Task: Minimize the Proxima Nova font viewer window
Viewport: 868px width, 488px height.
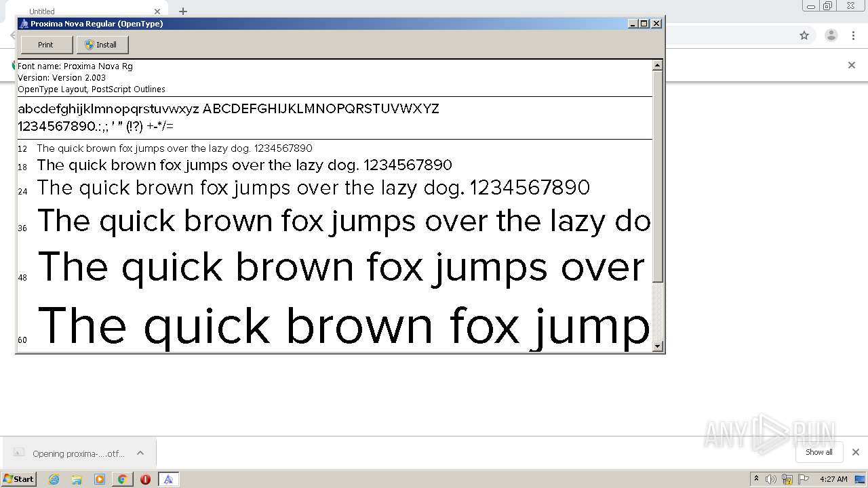Action: (x=633, y=24)
